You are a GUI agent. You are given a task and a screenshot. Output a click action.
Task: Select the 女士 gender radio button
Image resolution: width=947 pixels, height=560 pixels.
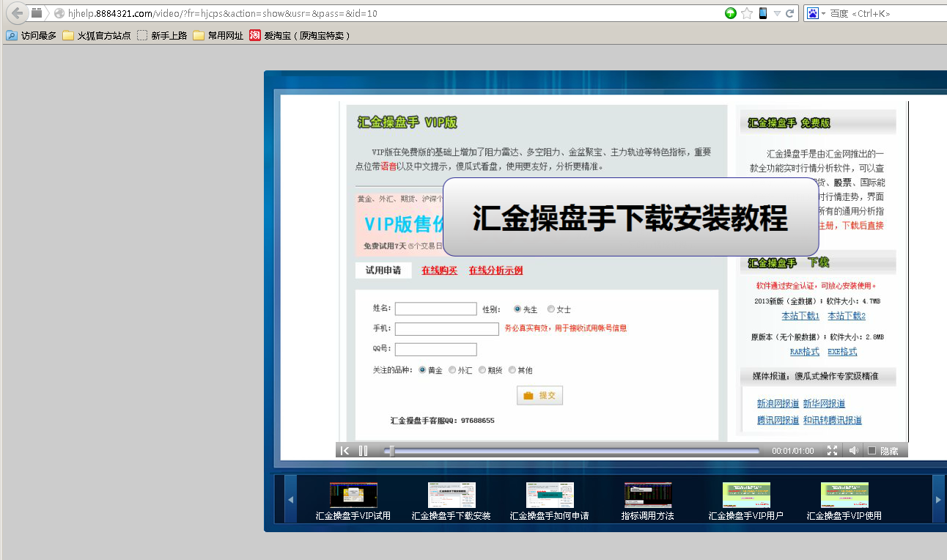point(551,309)
